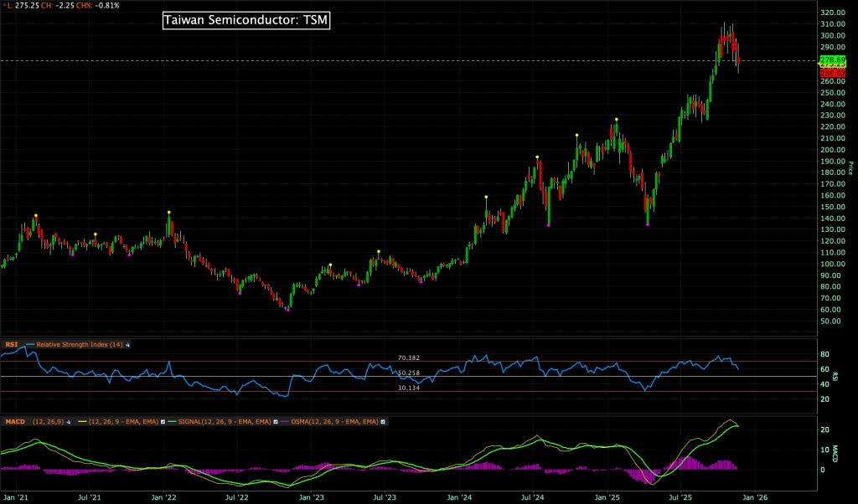Image resolution: width=858 pixels, height=504 pixels.
Task: Click the Jan '26 date axis label
Action: tap(755, 497)
